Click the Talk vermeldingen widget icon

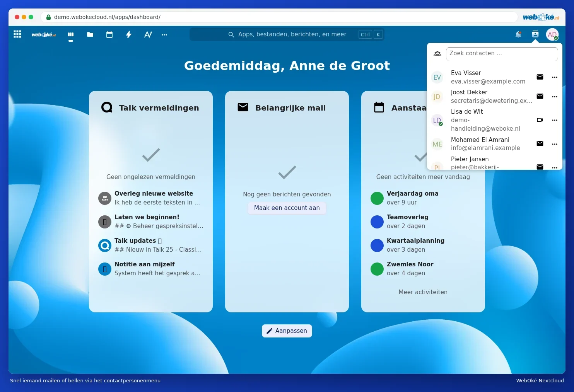107,107
